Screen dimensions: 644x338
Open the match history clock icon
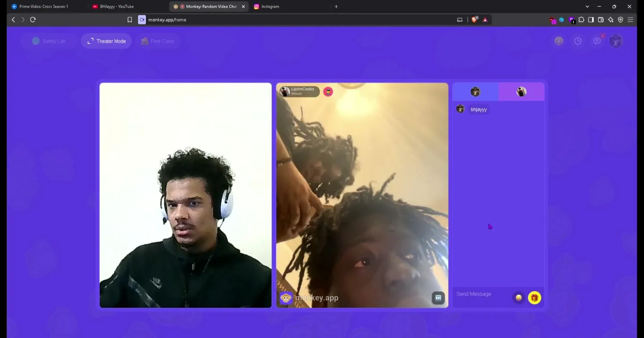578,41
